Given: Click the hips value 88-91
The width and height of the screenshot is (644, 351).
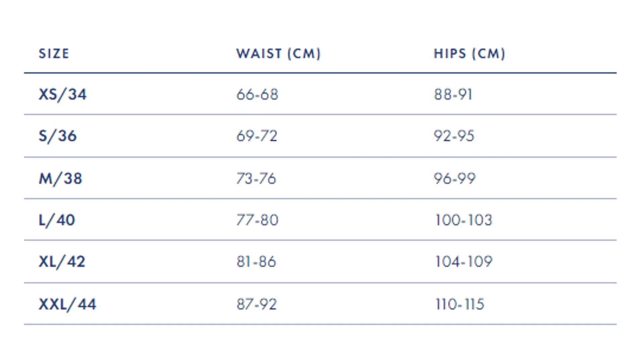Looking at the screenshot, I should [453, 94].
